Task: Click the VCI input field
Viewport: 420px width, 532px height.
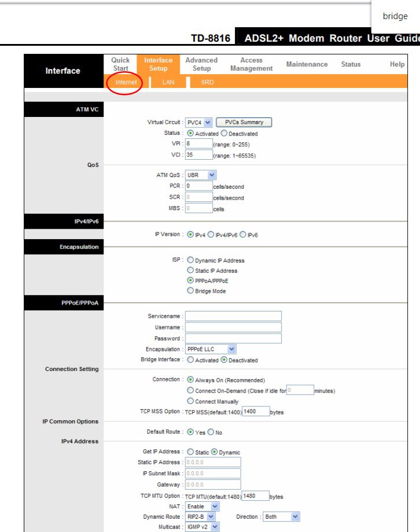Action: [x=198, y=155]
